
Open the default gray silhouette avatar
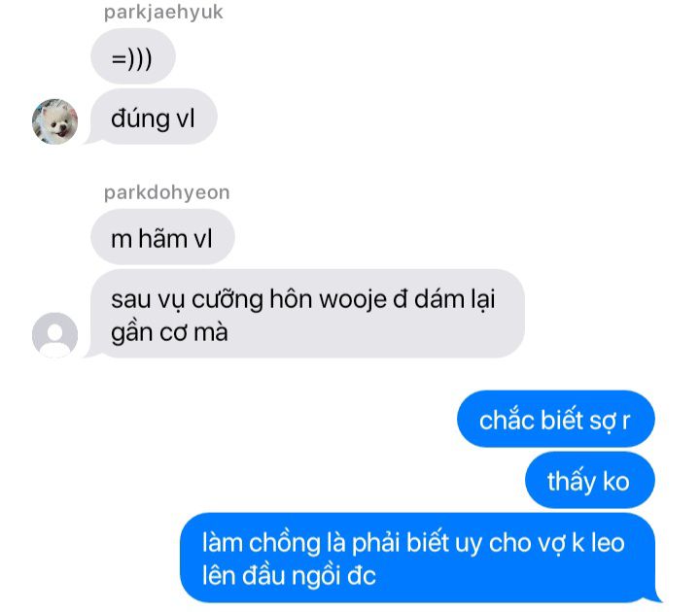(54, 335)
